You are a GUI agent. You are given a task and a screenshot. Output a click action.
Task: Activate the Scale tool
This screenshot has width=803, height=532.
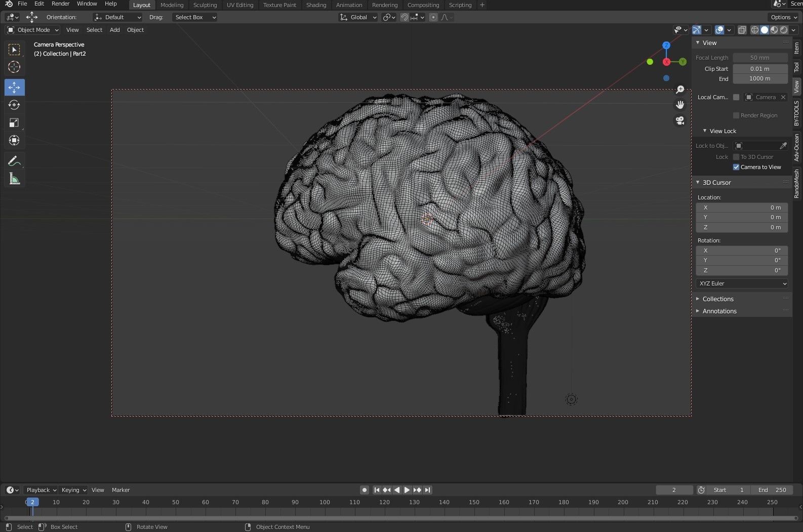click(x=14, y=123)
